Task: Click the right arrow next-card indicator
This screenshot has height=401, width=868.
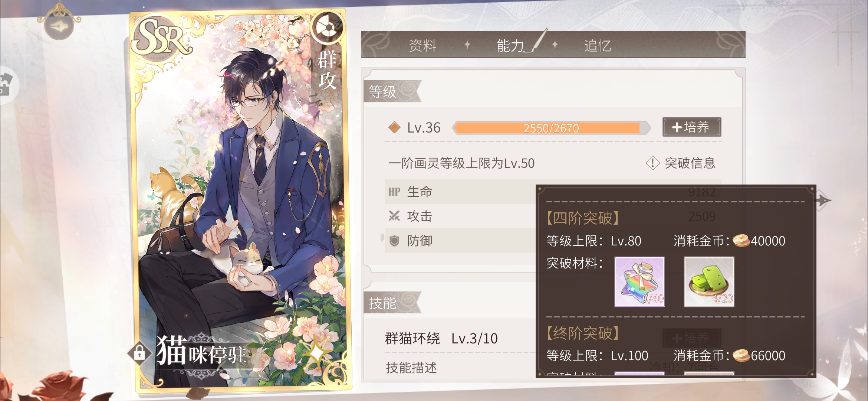Action: pos(823,200)
